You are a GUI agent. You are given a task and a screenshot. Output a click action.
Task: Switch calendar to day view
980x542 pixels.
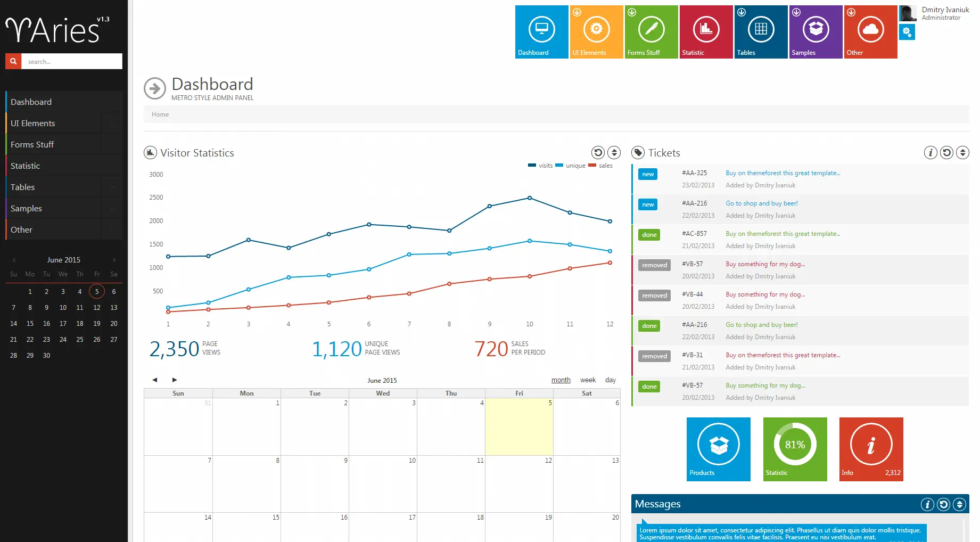[x=611, y=380]
